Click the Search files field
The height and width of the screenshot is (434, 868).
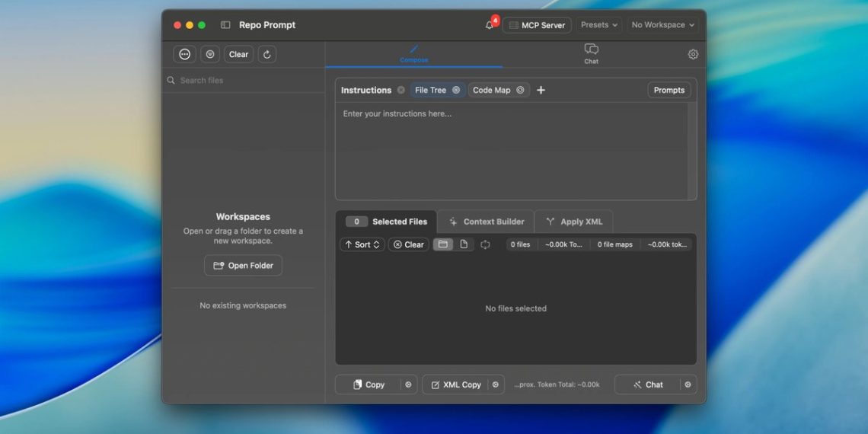pos(244,80)
